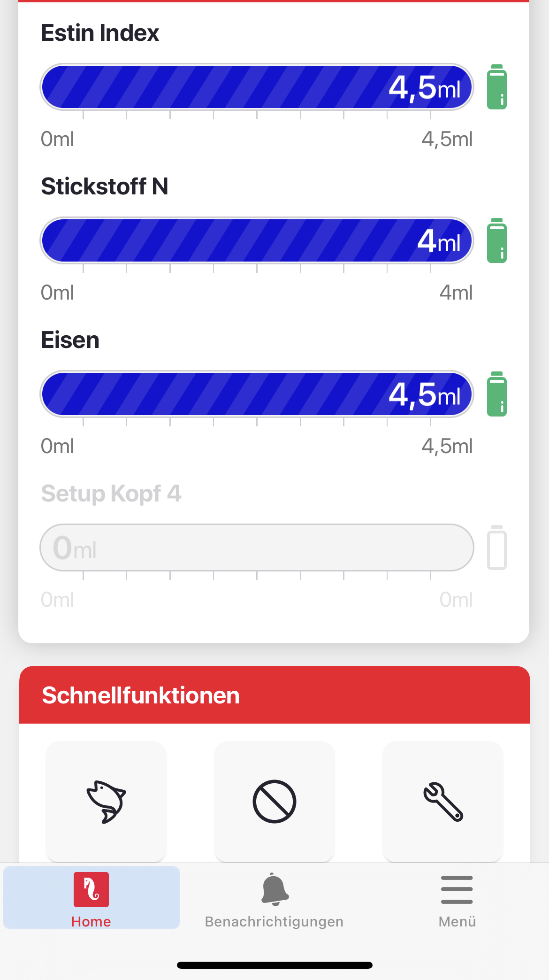The image size is (549, 980).
Task: Tap the Estin Index dosing bar
Action: [x=257, y=87]
